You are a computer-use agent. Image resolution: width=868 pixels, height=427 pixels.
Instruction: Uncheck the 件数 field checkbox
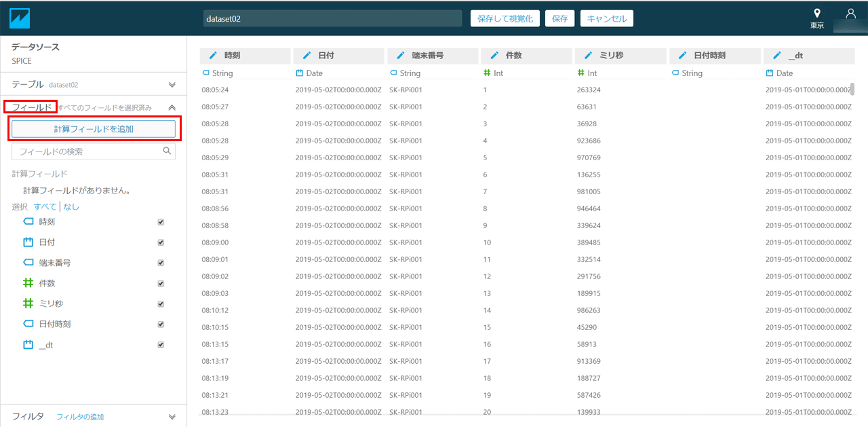[161, 283]
